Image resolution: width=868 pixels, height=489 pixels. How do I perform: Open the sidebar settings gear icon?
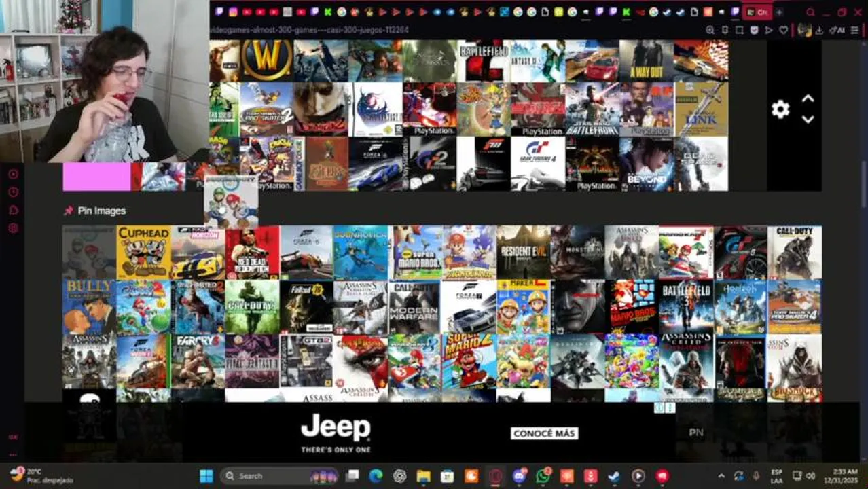(13, 228)
